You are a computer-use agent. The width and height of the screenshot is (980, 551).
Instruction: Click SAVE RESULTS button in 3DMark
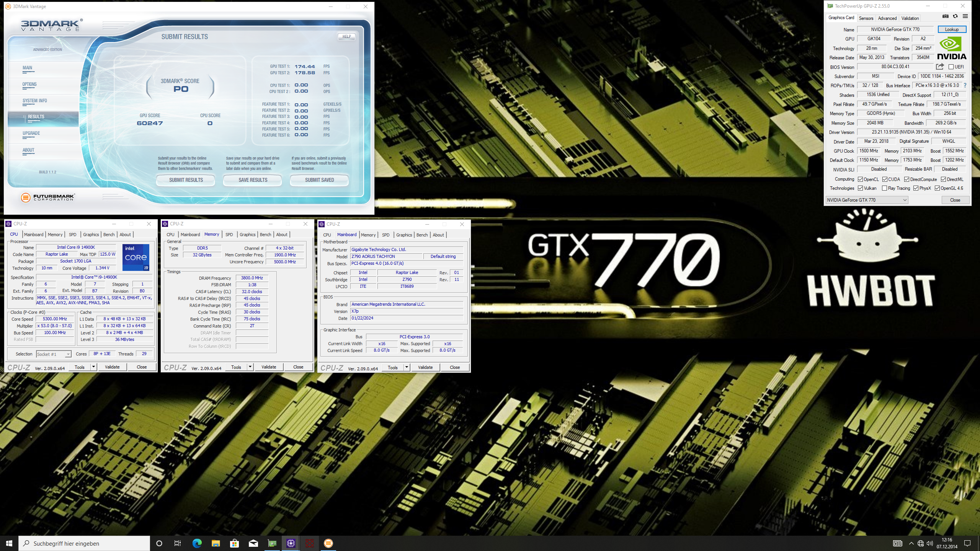[x=253, y=180]
